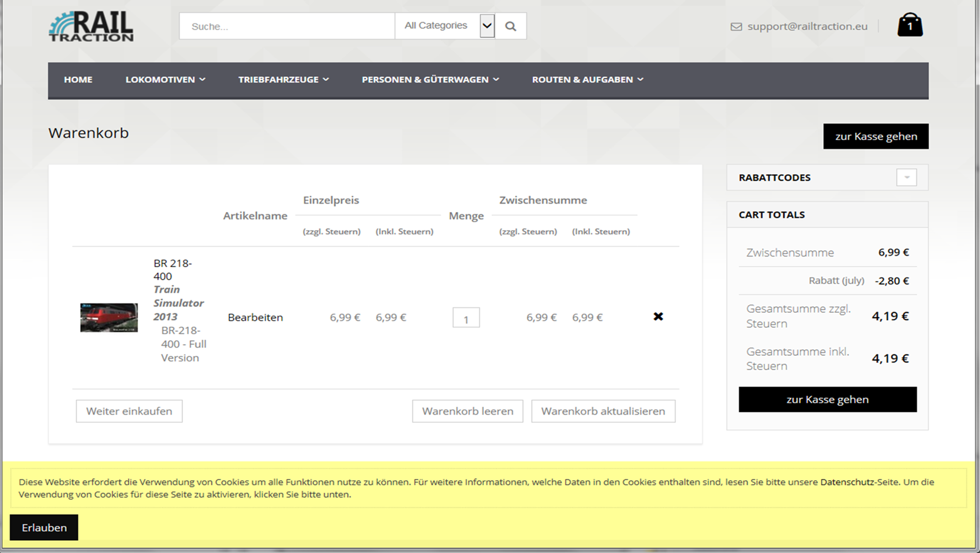Image resolution: width=980 pixels, height=553 pixels.
Task: Expand the Rabattcodes panel
Action: (x=906, y=177)
